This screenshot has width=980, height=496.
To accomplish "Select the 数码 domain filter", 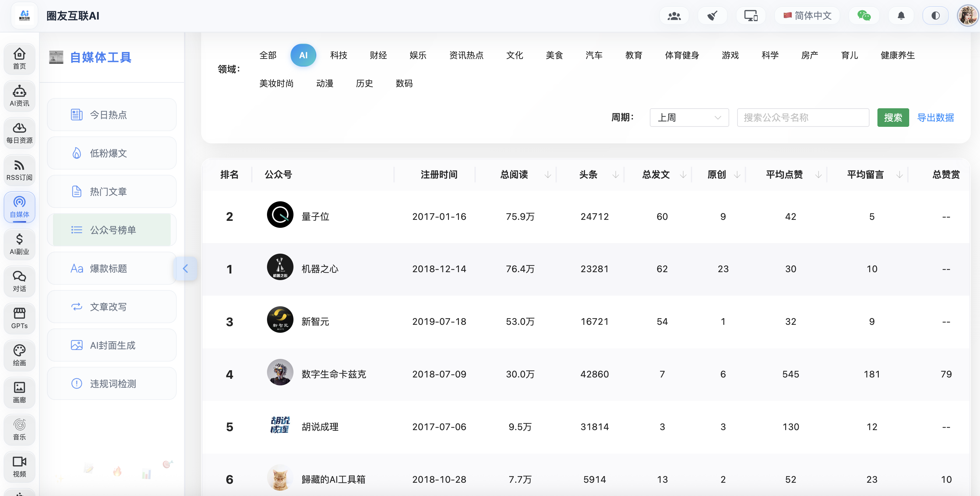I will pos(404,83).
